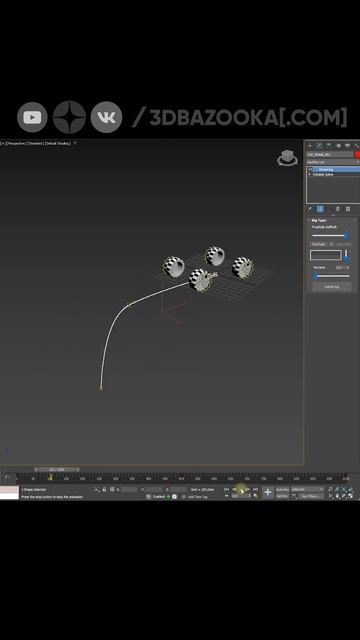
Task: Collapse the Rig Type rollout
Action: click(319, 220)
